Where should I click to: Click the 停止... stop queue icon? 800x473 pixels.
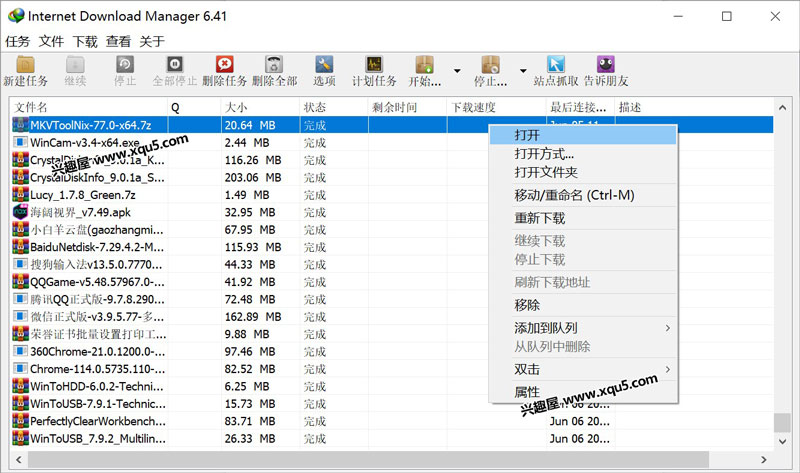point(490,65)
